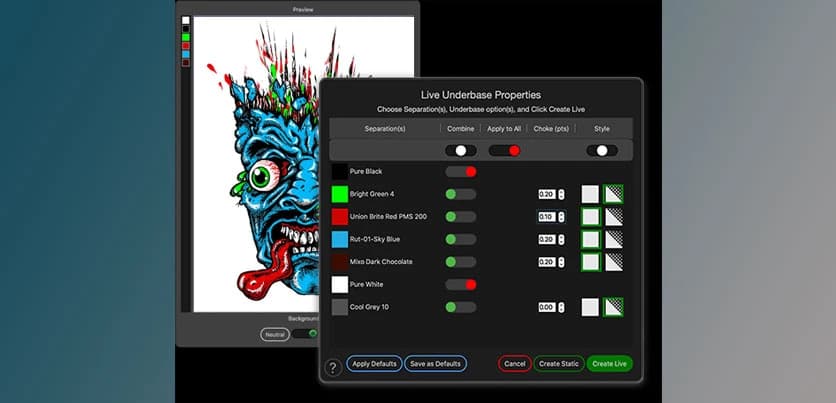Select halftone style for Mixo Dark Chocolate

[x=614, y=262]
